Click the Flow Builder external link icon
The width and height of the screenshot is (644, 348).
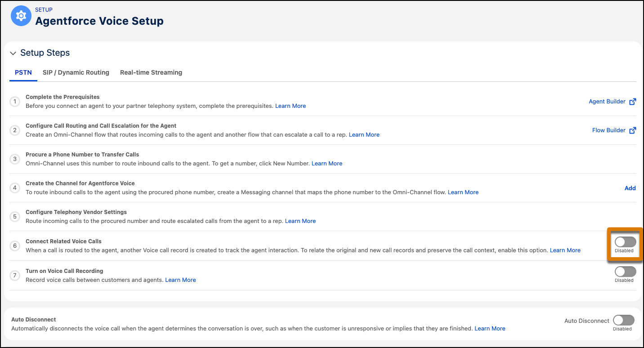pos(632,130)
